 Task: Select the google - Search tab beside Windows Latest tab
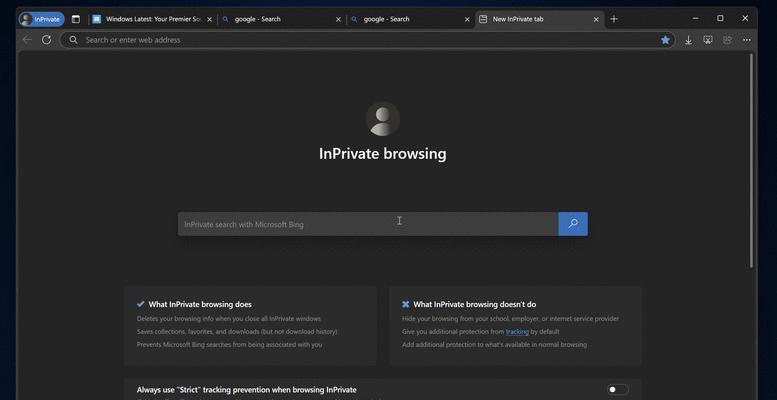point(281,19)
